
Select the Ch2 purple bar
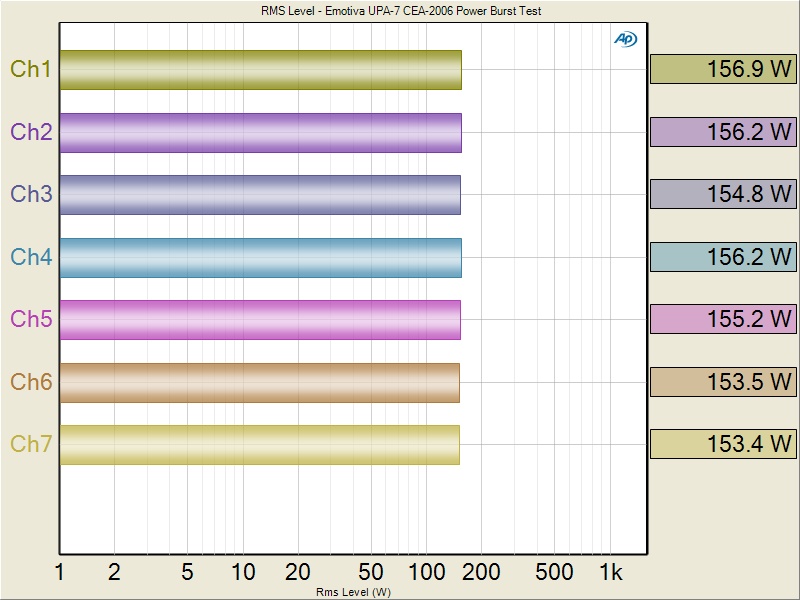[x=260, y=132]
